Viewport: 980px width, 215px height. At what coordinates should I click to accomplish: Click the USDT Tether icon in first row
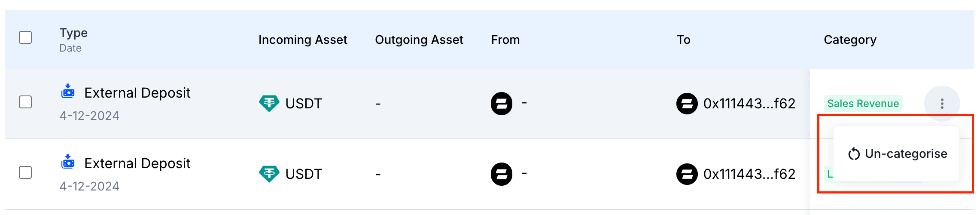pos(269,103)
